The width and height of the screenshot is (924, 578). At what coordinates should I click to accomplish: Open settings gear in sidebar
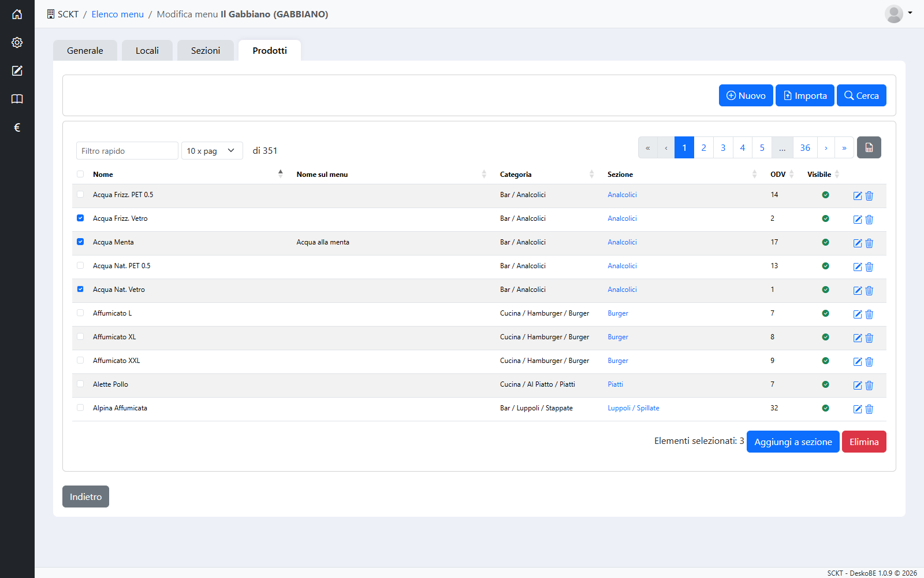(x=17, y=42)
